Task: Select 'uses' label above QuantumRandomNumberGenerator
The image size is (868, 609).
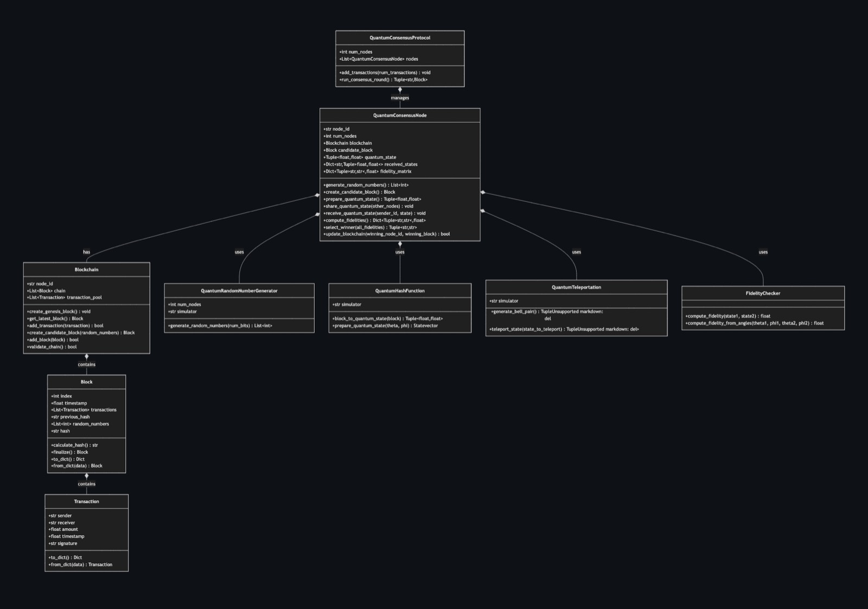Action: 239,252
